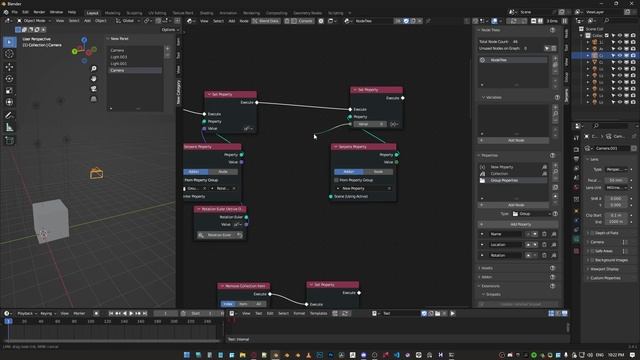Delete the Rotation property with trash icon
Screen dimensions: 640x360
pyautogui.click(x=544, y=256)
